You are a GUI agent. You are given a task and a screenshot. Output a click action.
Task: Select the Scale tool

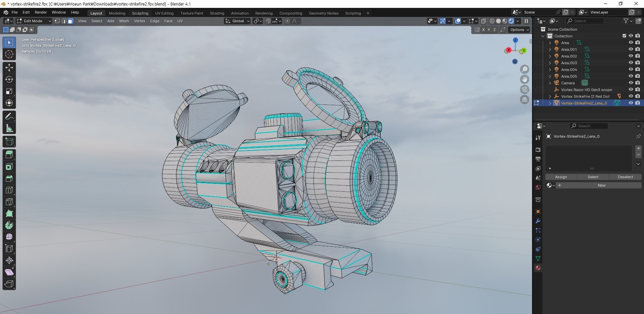[x=9, y=91]
